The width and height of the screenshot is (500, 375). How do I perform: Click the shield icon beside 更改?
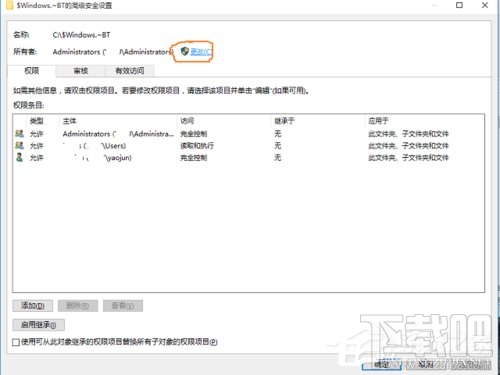tap(185, 51)
